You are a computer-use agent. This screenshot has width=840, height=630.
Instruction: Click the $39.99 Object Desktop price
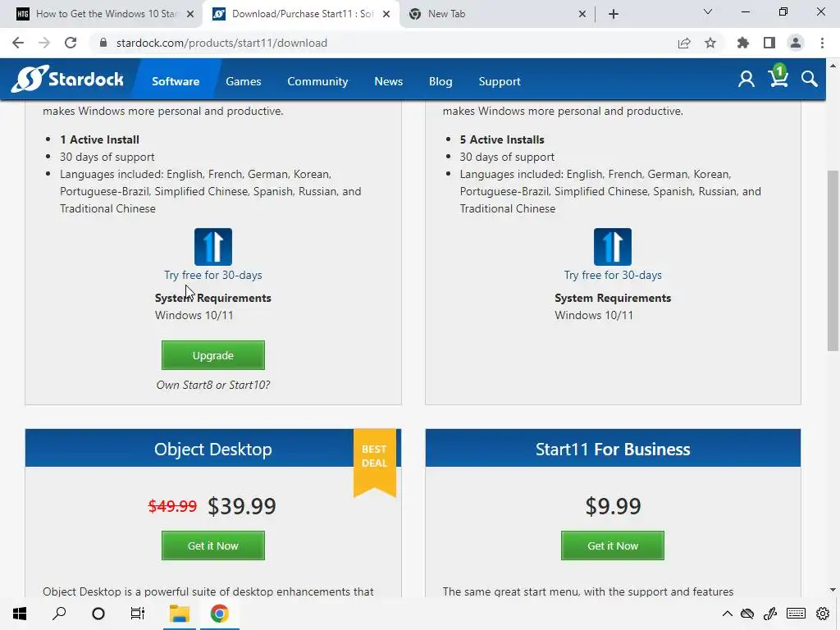[242, 505]
